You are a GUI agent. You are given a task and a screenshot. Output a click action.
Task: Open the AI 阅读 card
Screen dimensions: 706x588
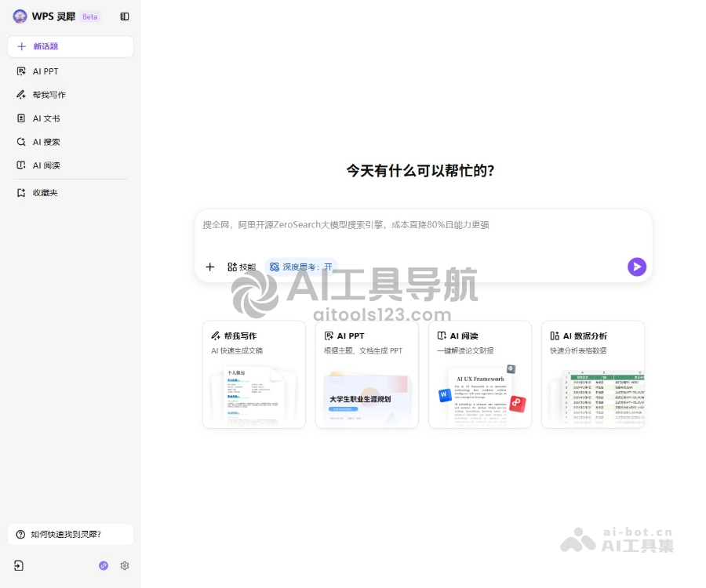[480, 374]
